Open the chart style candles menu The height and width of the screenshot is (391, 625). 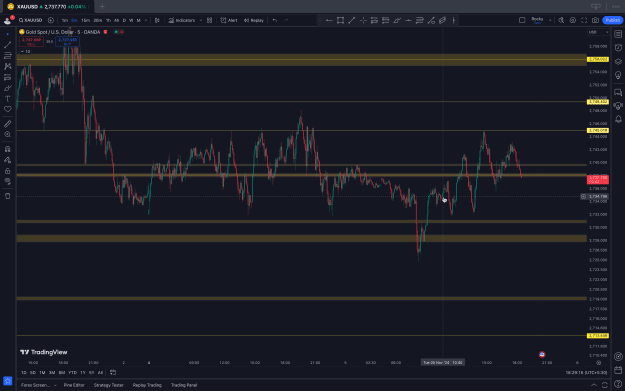pyautogui.click(x=157, y=20)
